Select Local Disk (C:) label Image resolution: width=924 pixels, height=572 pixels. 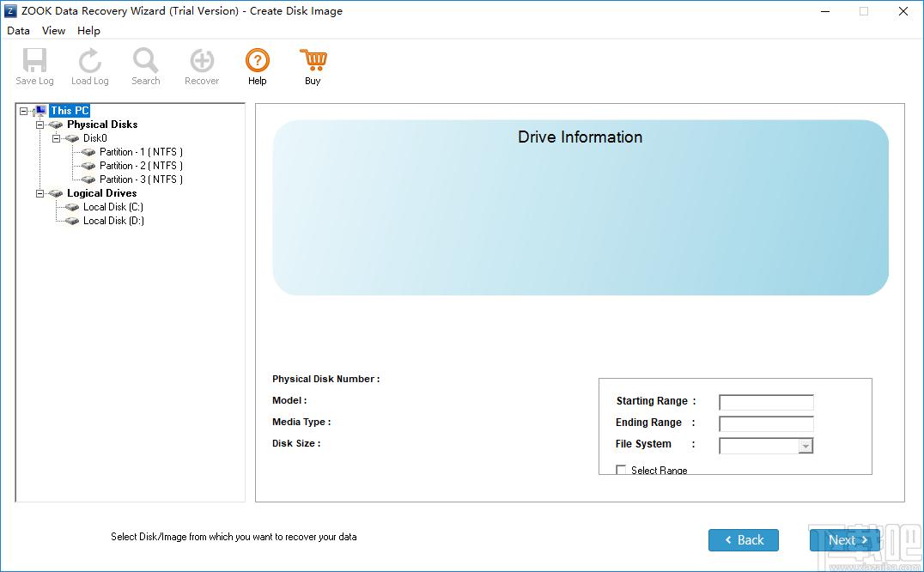(113, 207)
